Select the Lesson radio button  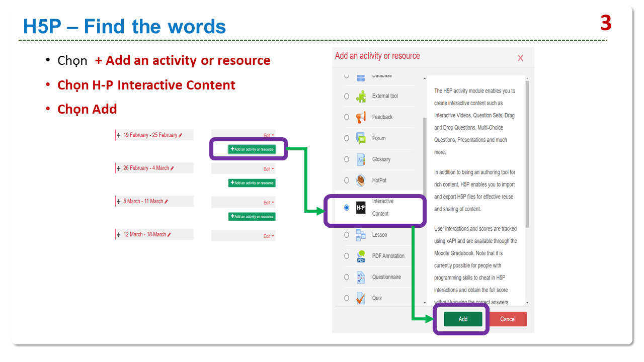point(346,235)
